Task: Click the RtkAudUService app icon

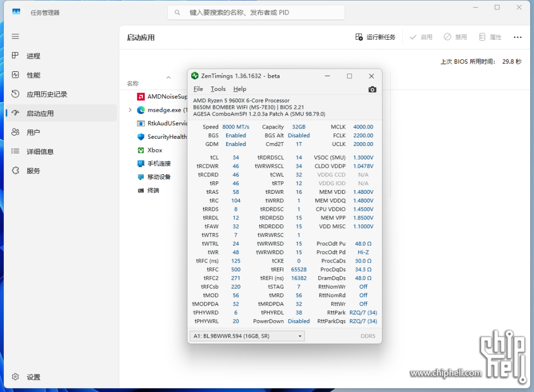Action: pos(141,123)
